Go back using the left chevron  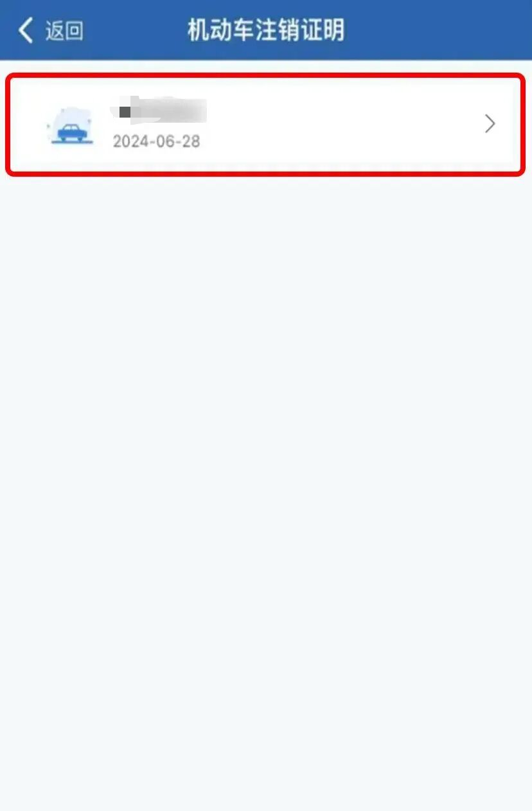(x=26, y=30)
